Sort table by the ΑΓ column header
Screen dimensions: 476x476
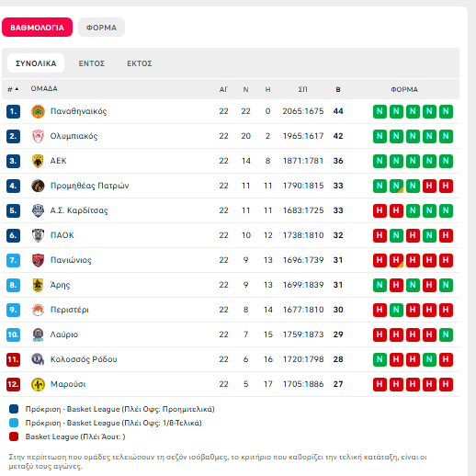223,89
